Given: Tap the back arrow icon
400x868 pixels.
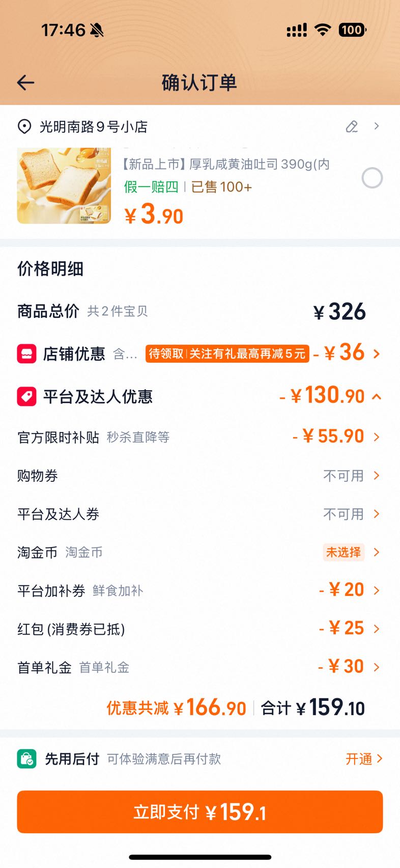Looking at the screenshot, I should (25, 83).
